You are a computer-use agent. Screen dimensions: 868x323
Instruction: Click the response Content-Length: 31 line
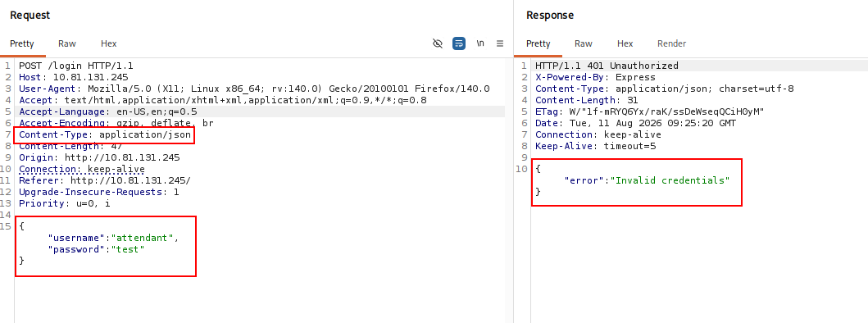[x=587, y=100]
